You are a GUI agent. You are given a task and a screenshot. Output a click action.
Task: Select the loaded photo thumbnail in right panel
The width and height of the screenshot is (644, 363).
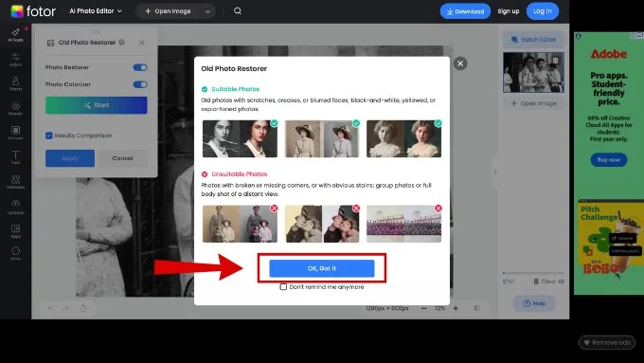pyautogui.click(x=533, y=72)
